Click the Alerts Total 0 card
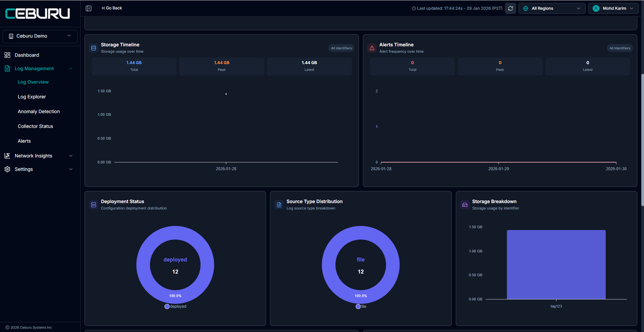The height and width of the screenshot is (332, 644). 412,66
